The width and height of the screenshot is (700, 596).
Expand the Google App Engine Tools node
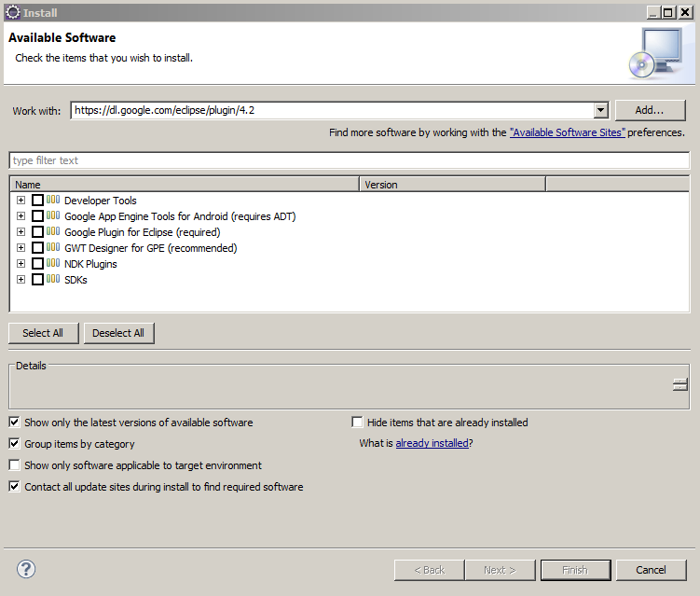point(21,216)
